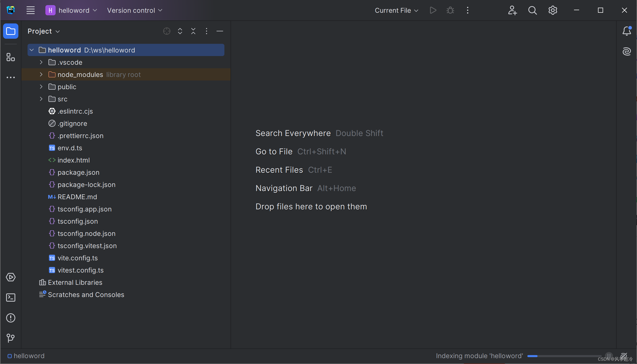637x364 pixels.
Task: Click Select Opened File crosshair icon
Action: [167, 31]
